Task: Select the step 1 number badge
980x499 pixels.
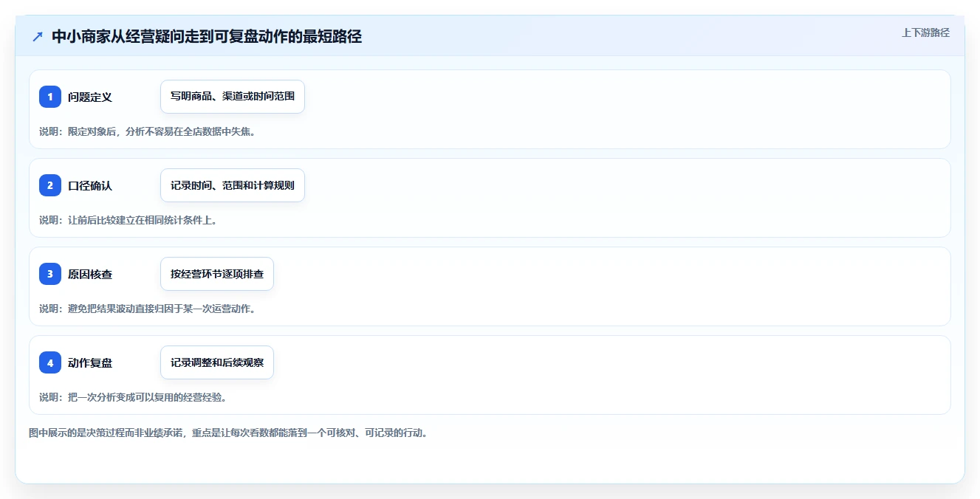Action: coord(50,97)
